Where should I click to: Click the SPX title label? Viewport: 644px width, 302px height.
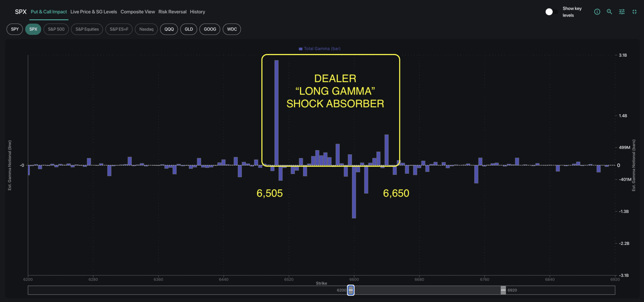click(21, 12)
